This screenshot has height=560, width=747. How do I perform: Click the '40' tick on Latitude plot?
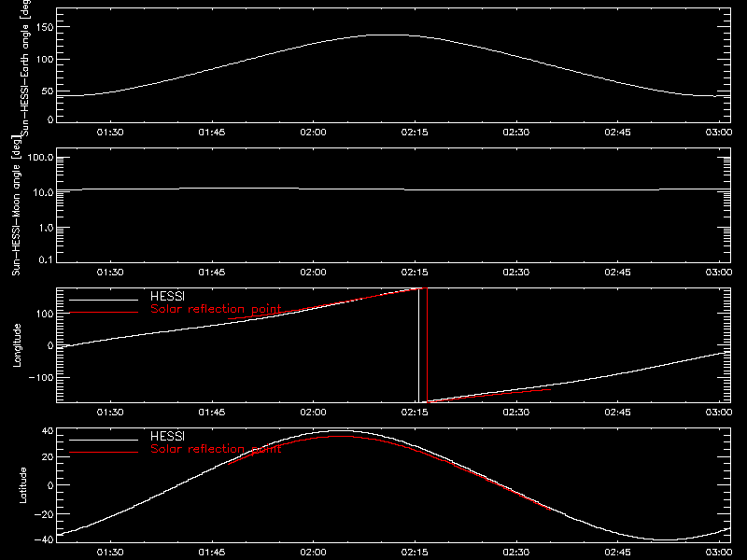click(48, 431)
